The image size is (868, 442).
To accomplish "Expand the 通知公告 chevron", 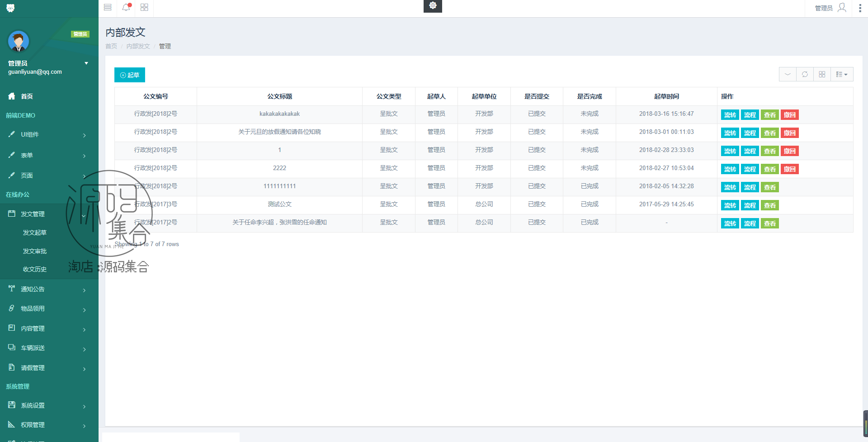I will [85, 290].
